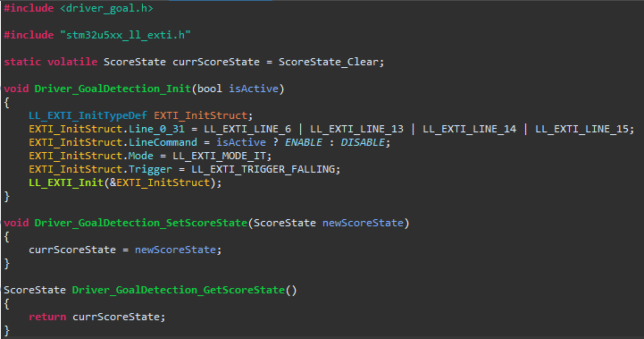Click the LL_EXTI_Init function call
Screen dimensions: 644x339
tap(66, 182)
